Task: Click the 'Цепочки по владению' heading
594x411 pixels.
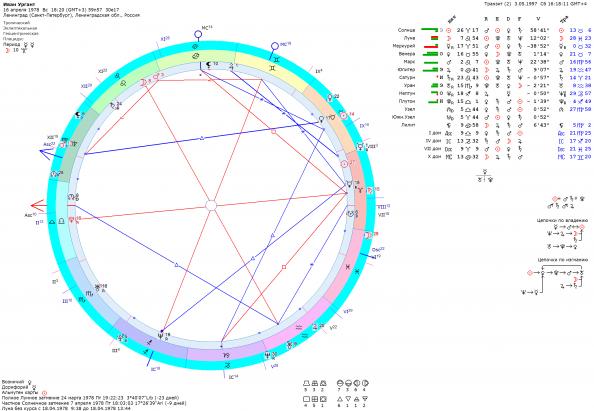Action: click(x=563, y=220)
